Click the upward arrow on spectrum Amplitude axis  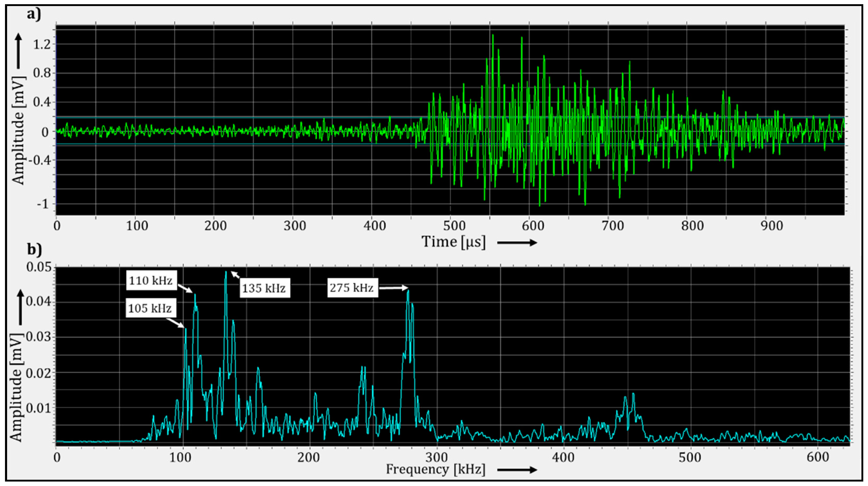pos(21,307)
